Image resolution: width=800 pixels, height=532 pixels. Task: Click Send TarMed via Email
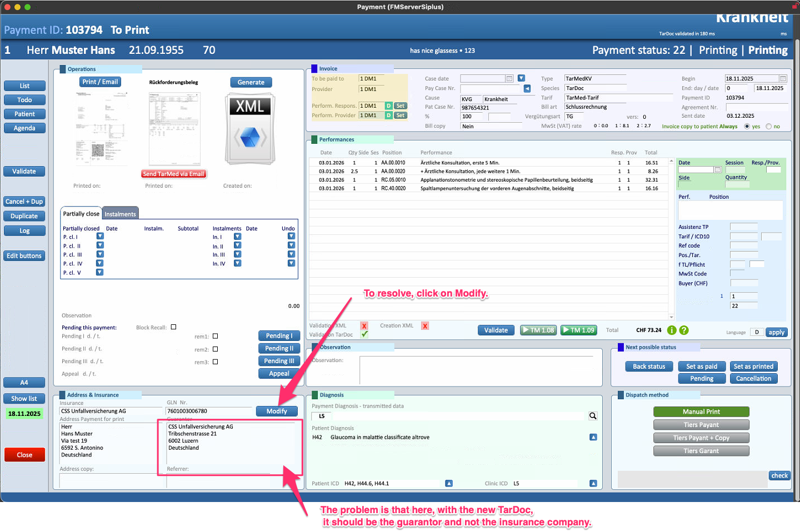point(174,174)
